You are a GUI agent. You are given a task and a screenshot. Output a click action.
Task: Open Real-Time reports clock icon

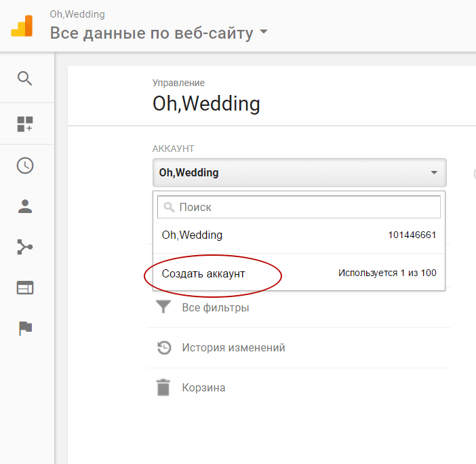point(25,166)
